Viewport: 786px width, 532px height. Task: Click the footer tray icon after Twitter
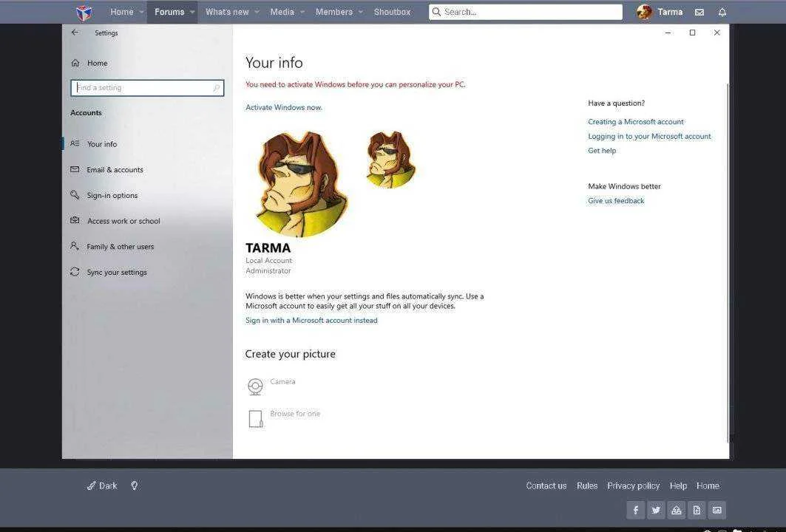677,510
